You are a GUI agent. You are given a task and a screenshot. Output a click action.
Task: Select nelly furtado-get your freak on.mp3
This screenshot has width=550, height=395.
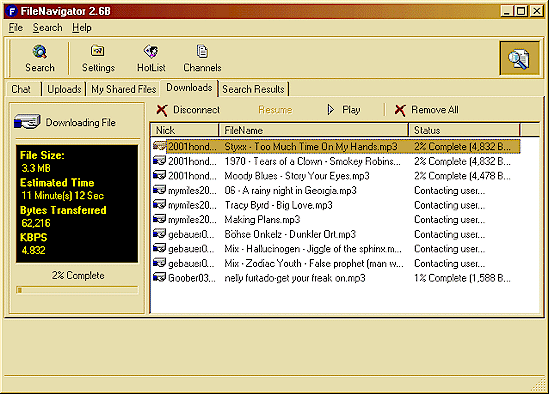[x=295, y=278]
